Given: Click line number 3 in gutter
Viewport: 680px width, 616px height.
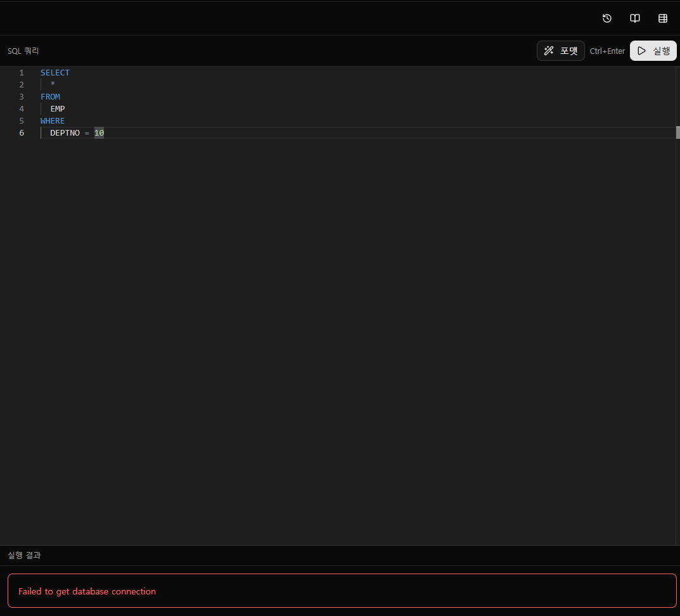Looking at the screenshot, I should click(x=22, y=97).
